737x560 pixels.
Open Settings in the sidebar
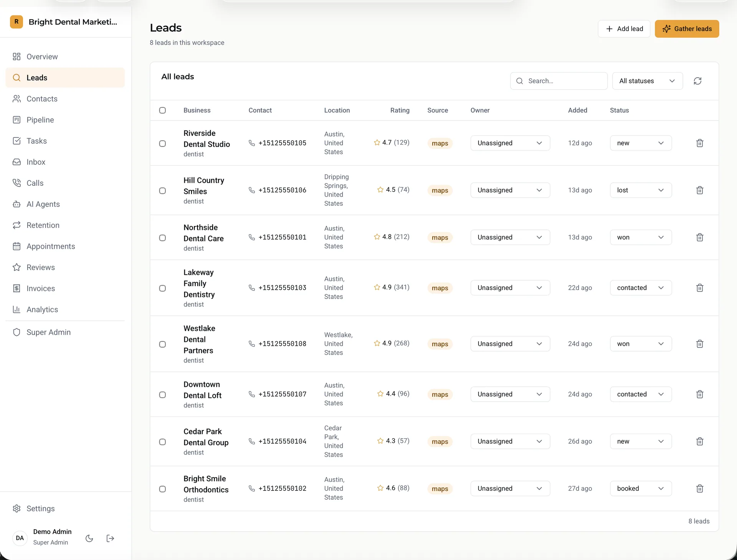(65, 509)
